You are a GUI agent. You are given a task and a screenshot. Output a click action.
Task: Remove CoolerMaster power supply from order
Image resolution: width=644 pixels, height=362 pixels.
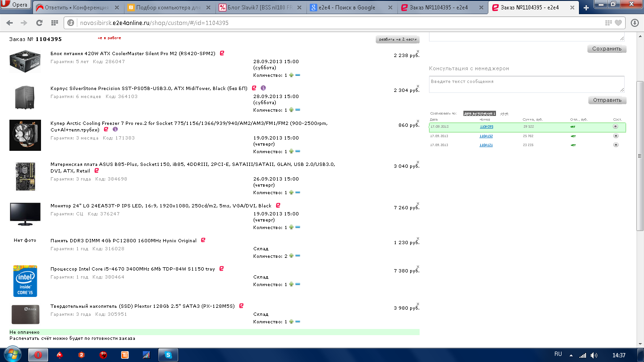point(418,51)
